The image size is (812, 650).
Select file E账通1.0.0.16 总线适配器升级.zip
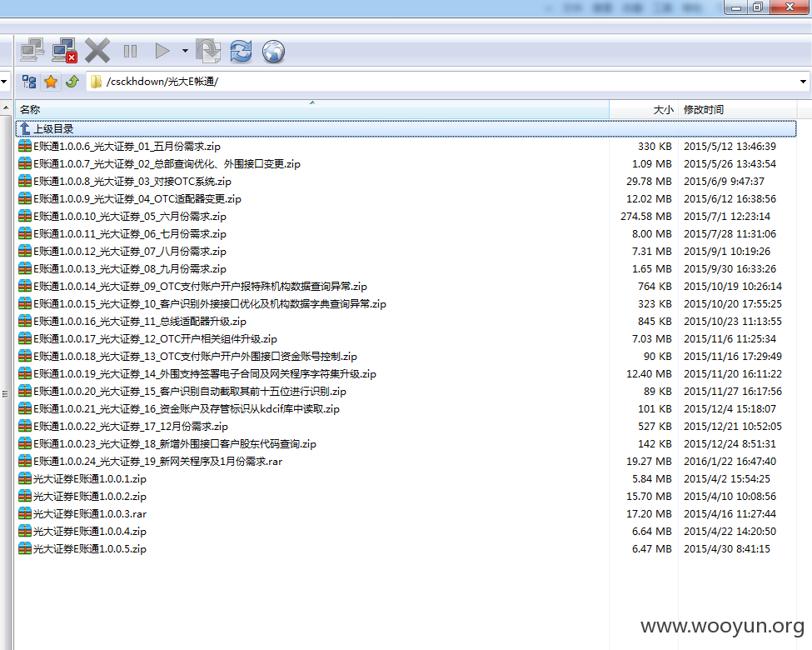coord(132,322)
